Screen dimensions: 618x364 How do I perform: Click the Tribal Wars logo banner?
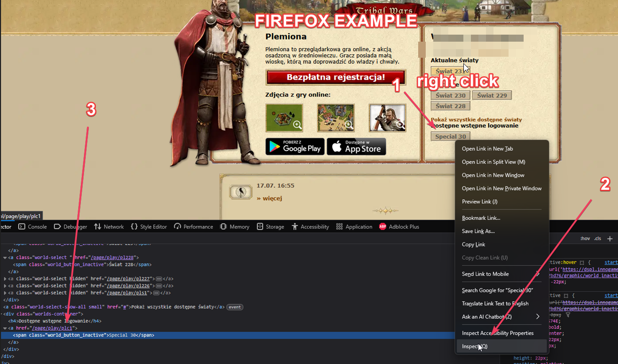pyautogui.click(x=385, y=11)
